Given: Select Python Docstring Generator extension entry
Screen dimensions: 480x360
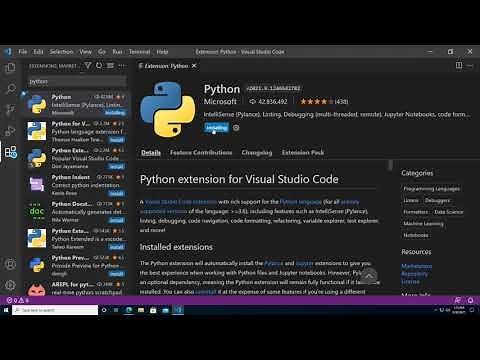Looking at the screenshot, I should (76, 212).
